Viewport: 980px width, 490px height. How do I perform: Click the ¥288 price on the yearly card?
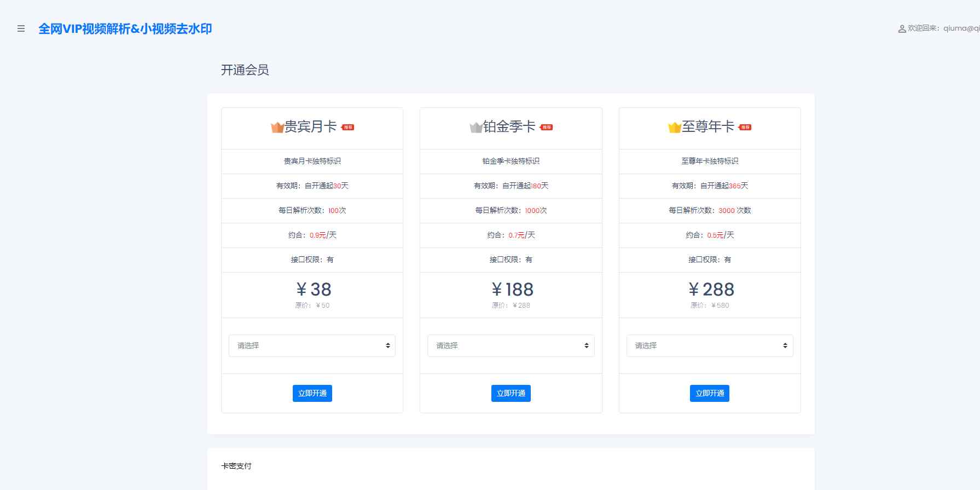711,289
